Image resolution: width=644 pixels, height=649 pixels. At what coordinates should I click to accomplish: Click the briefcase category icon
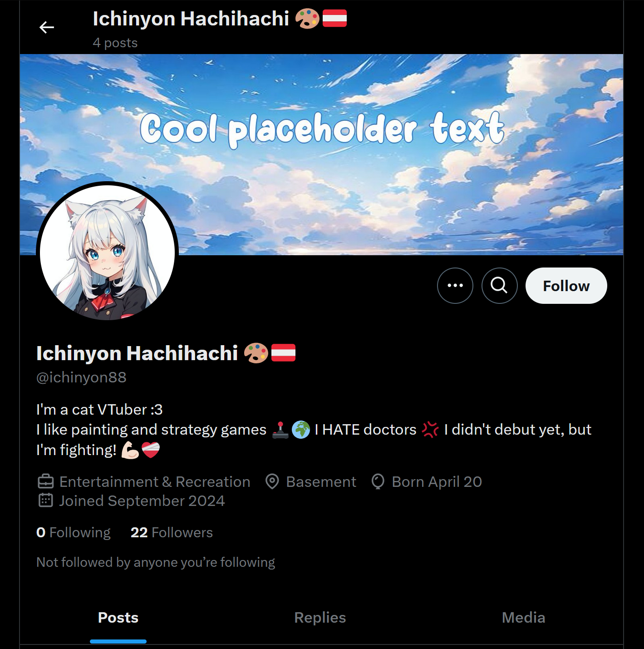click(x=45, y=481)
